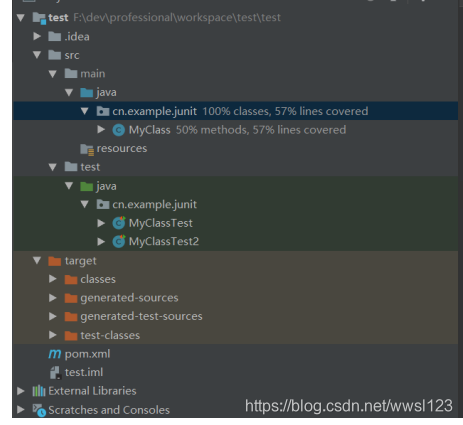
Task: Expand the MyClassTest node
Action: 101,223
